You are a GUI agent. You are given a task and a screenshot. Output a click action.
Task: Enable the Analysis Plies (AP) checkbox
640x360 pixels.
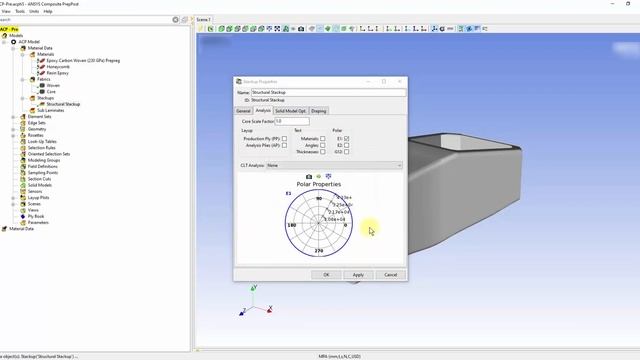[x=284, y=145]
